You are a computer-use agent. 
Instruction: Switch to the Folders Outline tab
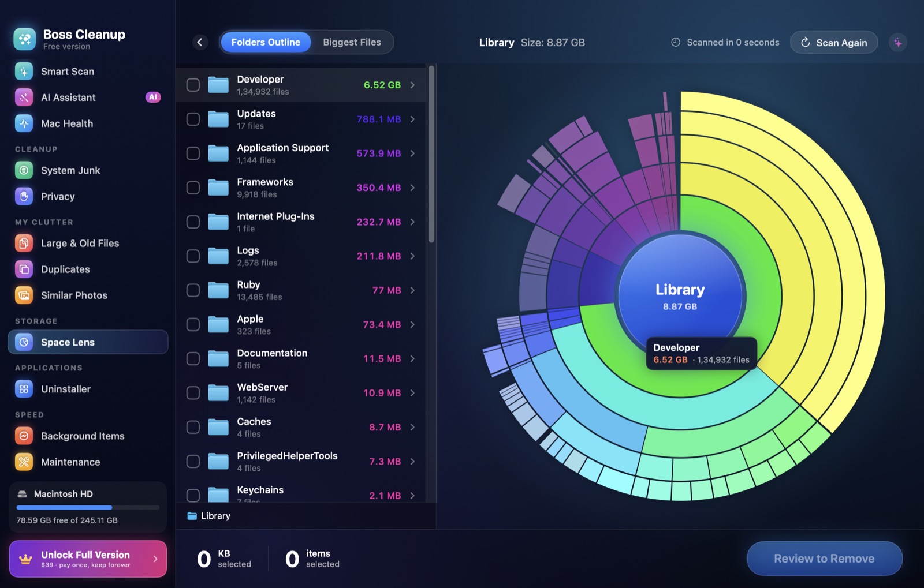[x=266, y=42]
